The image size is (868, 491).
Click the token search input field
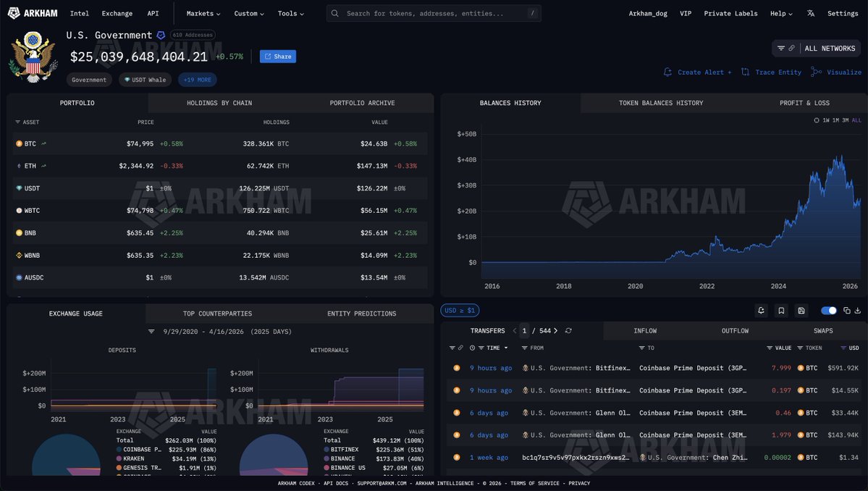(434, 13)
